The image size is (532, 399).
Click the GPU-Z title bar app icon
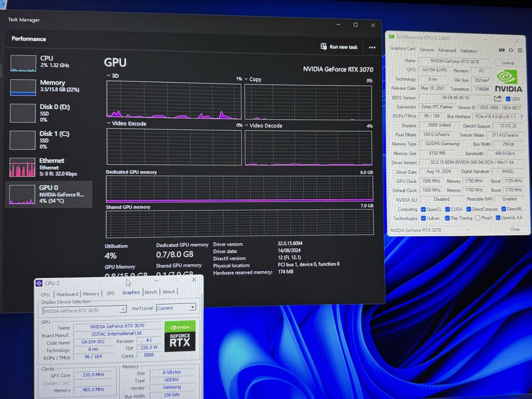click(392, 36)
